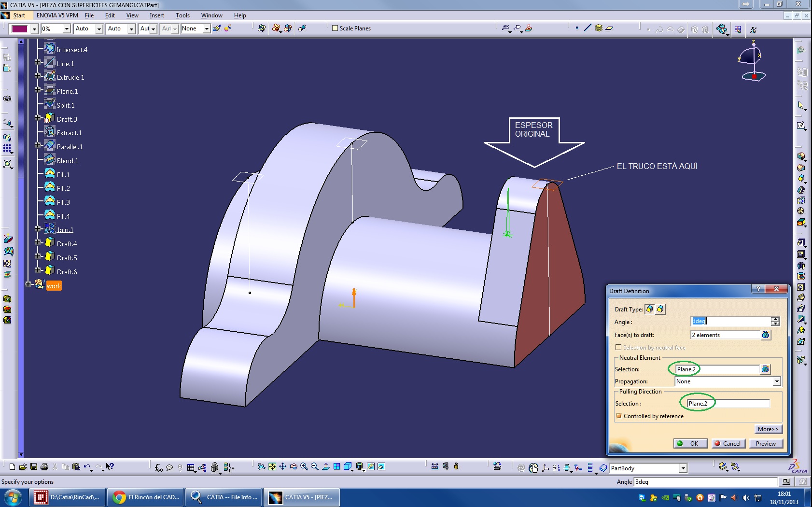Image resolution: width=812 pixels, height=507 pixels.
Task: Click the Windows Start orb on taskbar
Action: 13,497
